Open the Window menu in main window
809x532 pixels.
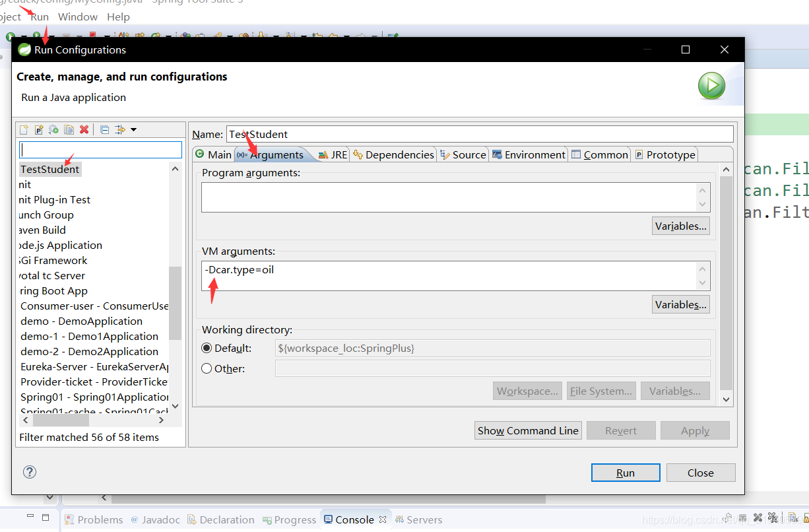(x=78, y=17)
